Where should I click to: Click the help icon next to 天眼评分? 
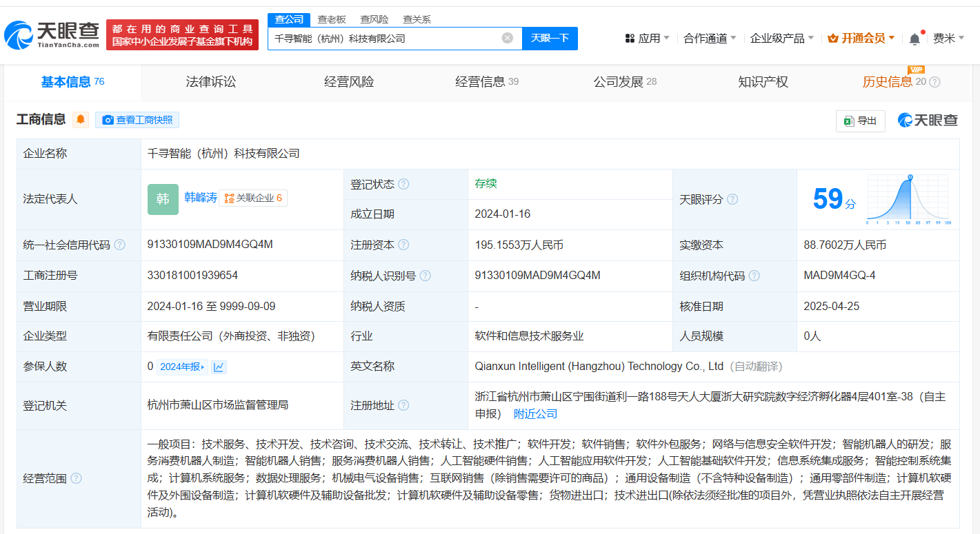pyautogui.click(x=732, y=200)
